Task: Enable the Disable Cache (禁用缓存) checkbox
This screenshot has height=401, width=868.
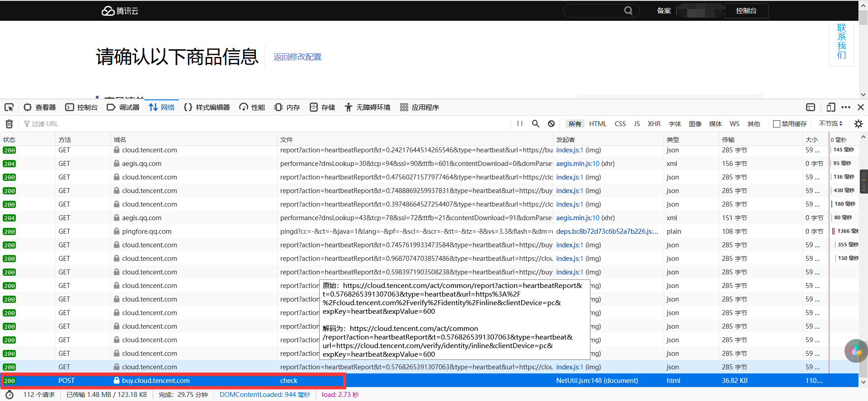Action: [777, 123]
